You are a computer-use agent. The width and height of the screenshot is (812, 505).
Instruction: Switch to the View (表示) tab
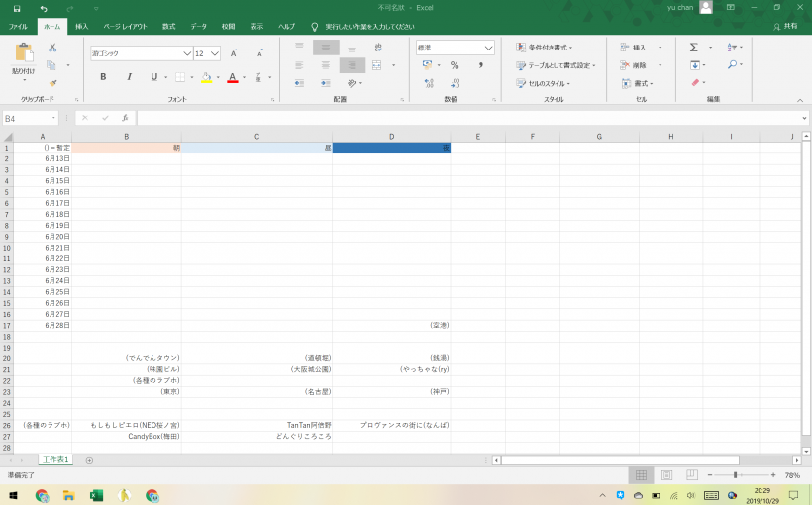coord(256,27)
